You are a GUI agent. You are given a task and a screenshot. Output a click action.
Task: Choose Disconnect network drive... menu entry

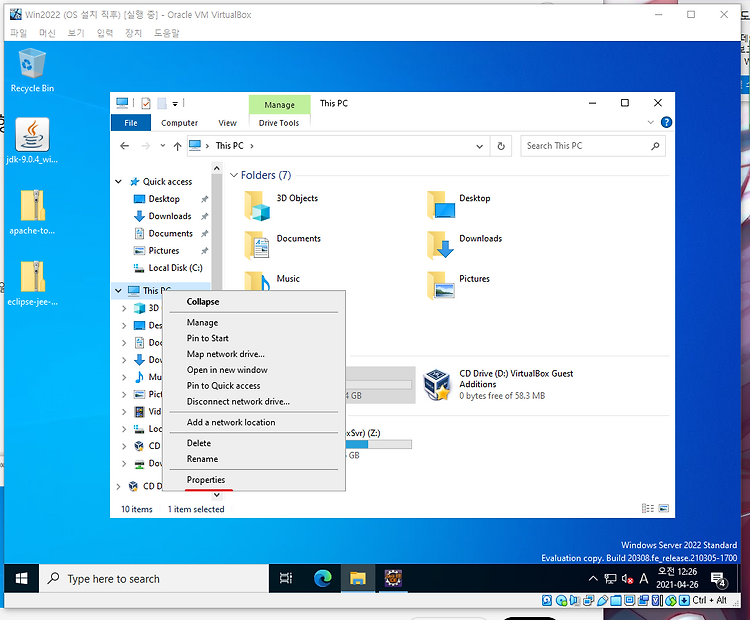coord(238,401)
